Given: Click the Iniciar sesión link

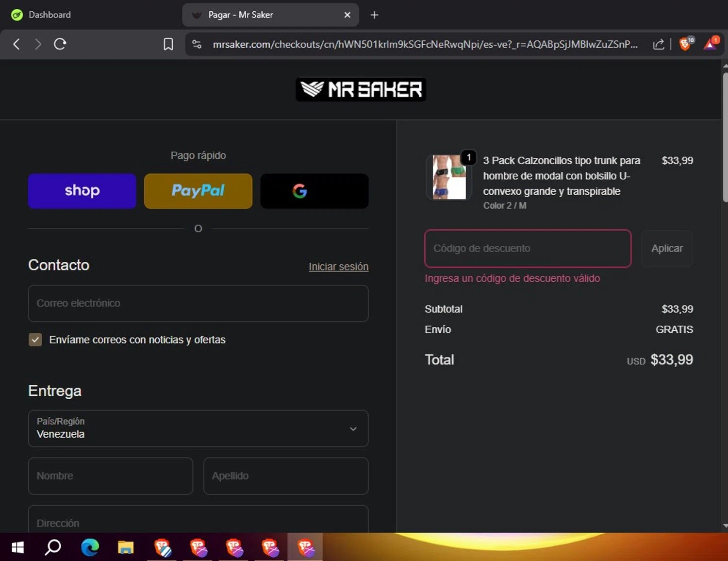Looking at the screenshot, I should coord(338,267).
